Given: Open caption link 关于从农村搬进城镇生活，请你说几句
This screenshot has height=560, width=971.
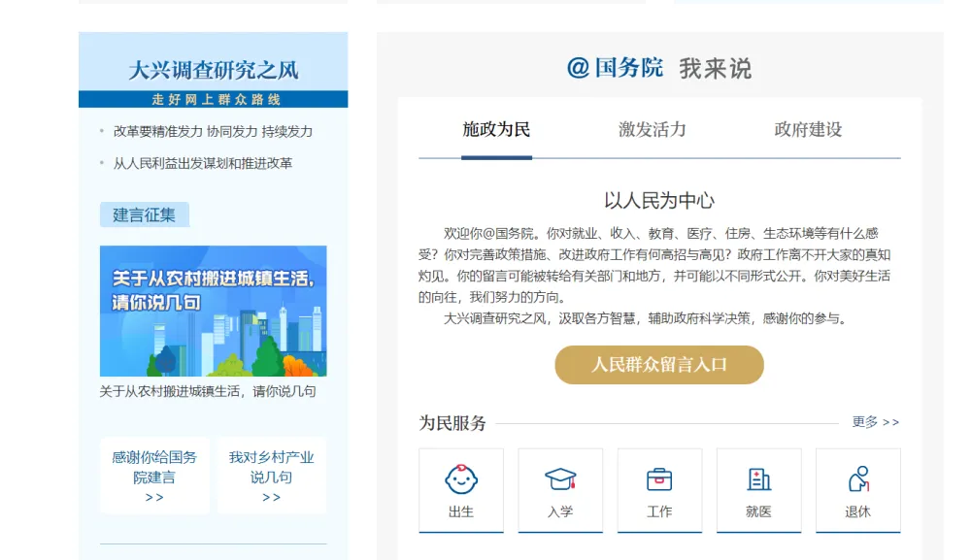Looking at the screenshot, I should (x=208, y=391).
